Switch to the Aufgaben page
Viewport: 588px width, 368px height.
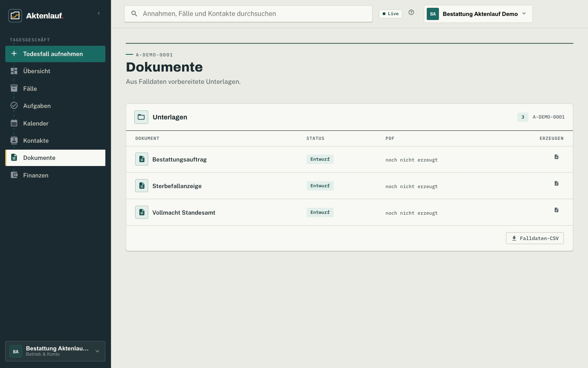[x=55, y=106]
